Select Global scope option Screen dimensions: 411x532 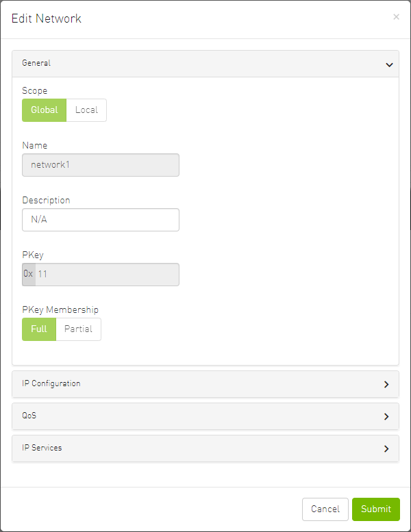44,110
